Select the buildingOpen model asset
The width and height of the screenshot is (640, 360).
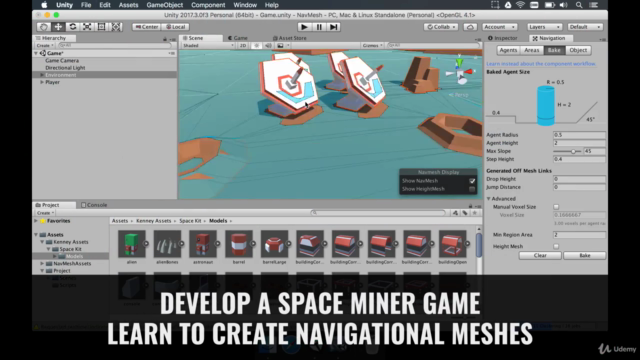(x=452, y=244)
